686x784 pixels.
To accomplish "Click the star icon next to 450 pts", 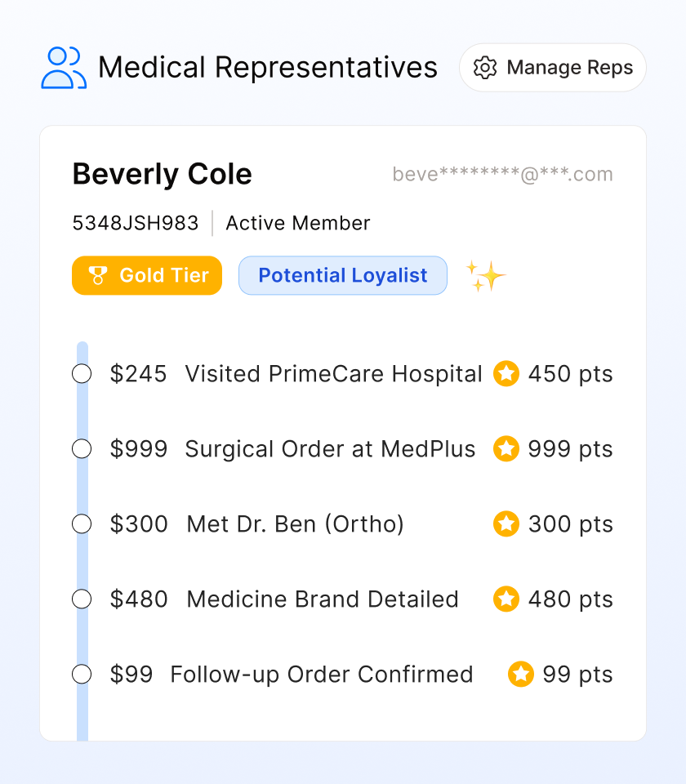I will tap(506, 374).
